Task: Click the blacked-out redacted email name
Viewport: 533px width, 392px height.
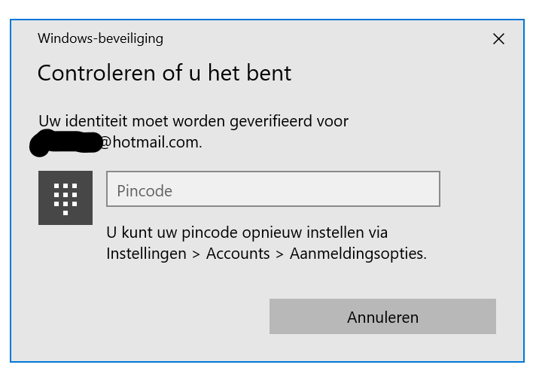Action: click(x=65, y=143)
